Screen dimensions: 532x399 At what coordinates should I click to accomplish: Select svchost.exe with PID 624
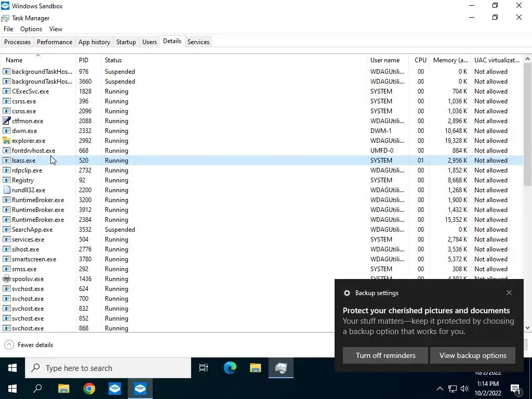167,289
